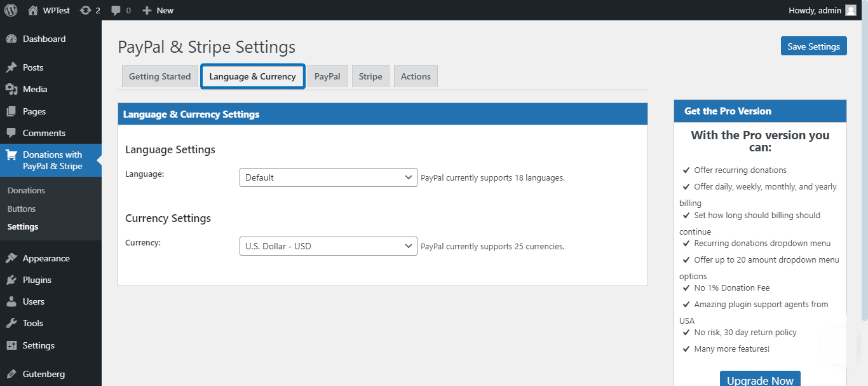The image size is (868, 386).
Task: Open the Currency dropdown showing U.S. Dollar
Action: coord(328,246)
